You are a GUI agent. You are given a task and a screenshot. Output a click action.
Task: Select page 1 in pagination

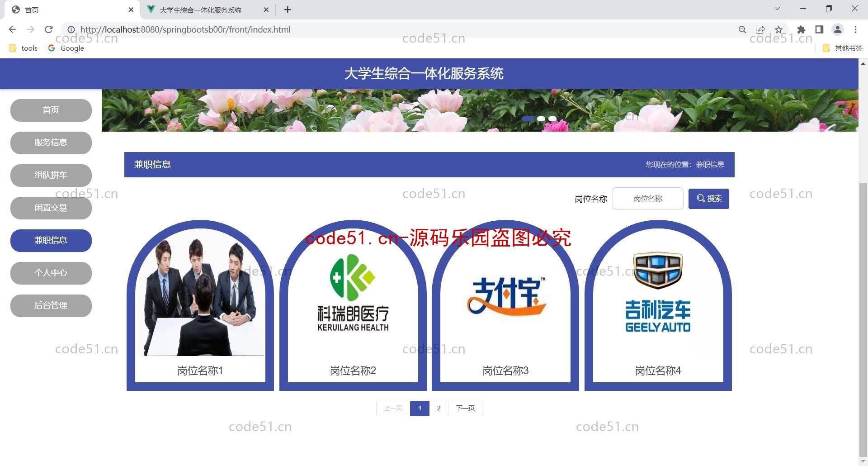pos(420,409)
